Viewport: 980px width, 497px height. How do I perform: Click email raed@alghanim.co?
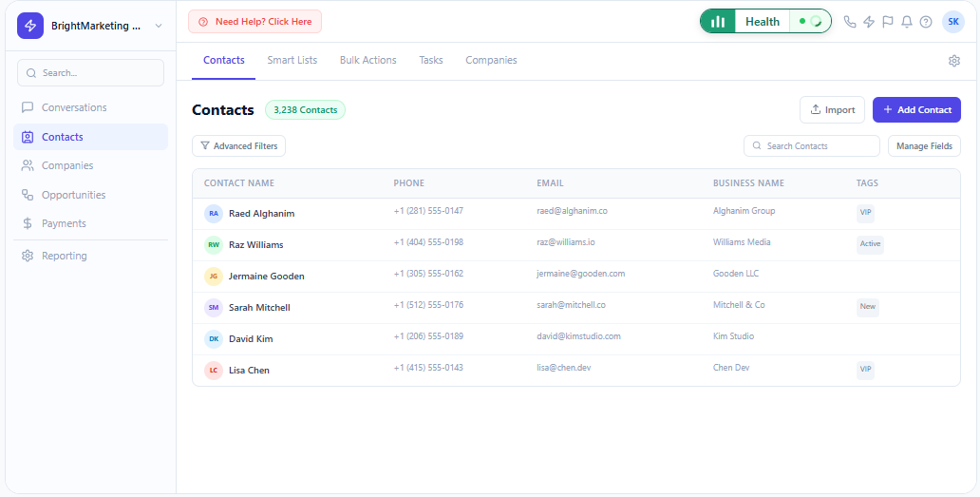click(x=572, y=211)
